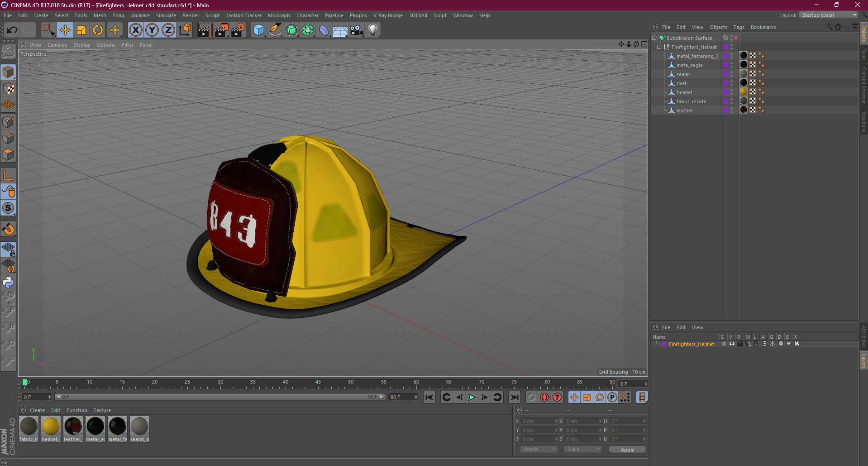Open the Mesh menu
The height and width of the screenshot is (466, 868).
click(x=100, y=15)
